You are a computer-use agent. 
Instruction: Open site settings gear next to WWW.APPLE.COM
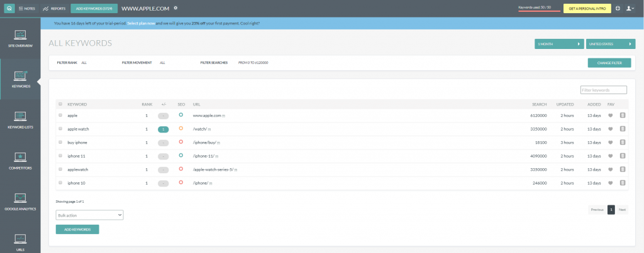pos(176,8)
